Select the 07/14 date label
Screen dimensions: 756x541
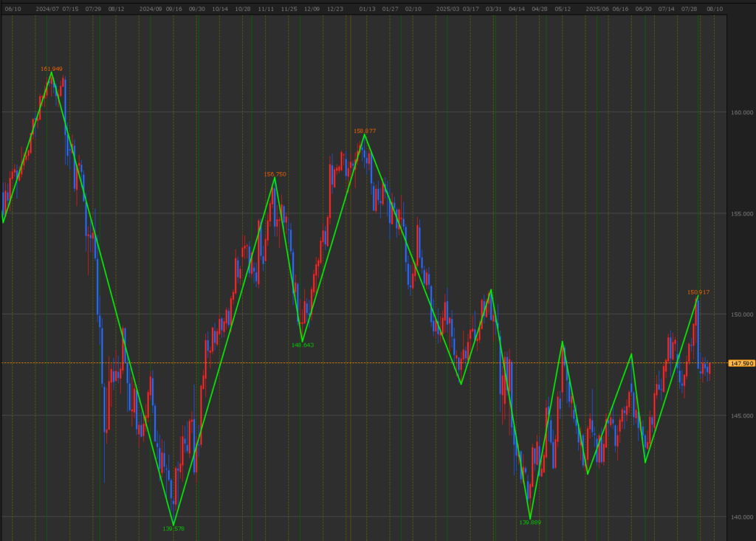click(x=667, y=9)
